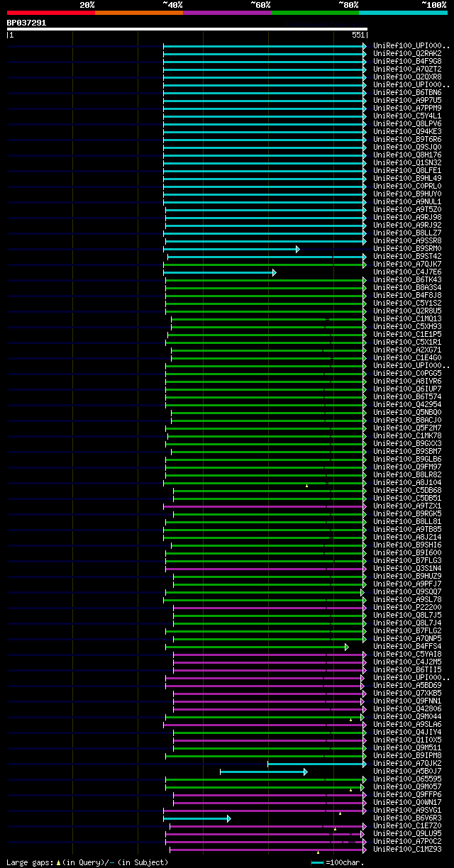Screen dimensions: 454x868
Task: Click the UniRef100_B8ACJ0 label
Action: 407,420
